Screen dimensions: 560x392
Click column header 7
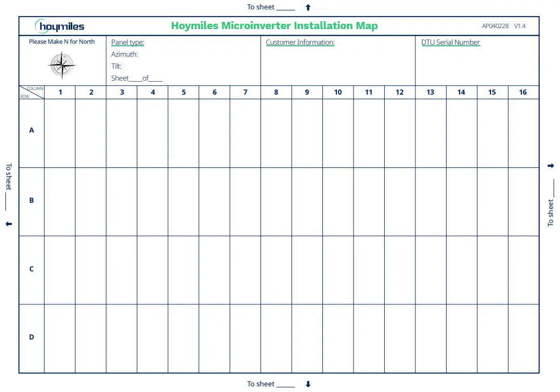(245, 92)
